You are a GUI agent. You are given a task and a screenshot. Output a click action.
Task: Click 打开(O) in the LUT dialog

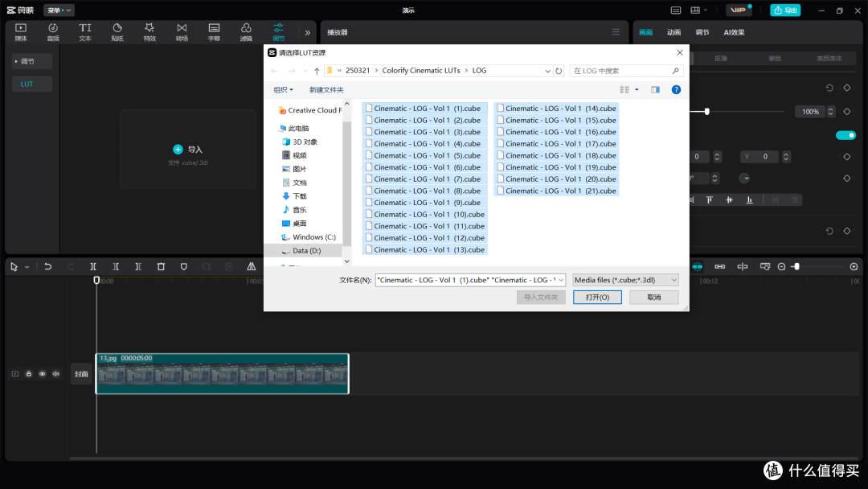pyautogui.click(x=597, y=298)
